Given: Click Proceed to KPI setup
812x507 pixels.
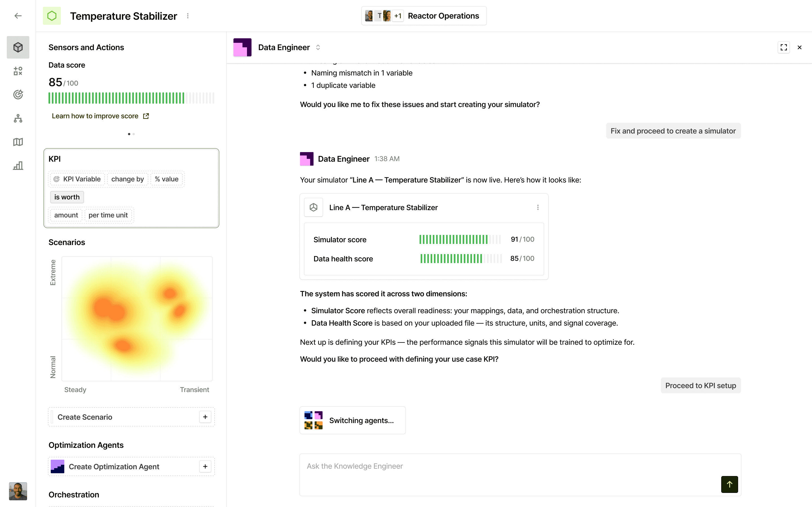Looking at the screenshot, I should tap(700, 386).
